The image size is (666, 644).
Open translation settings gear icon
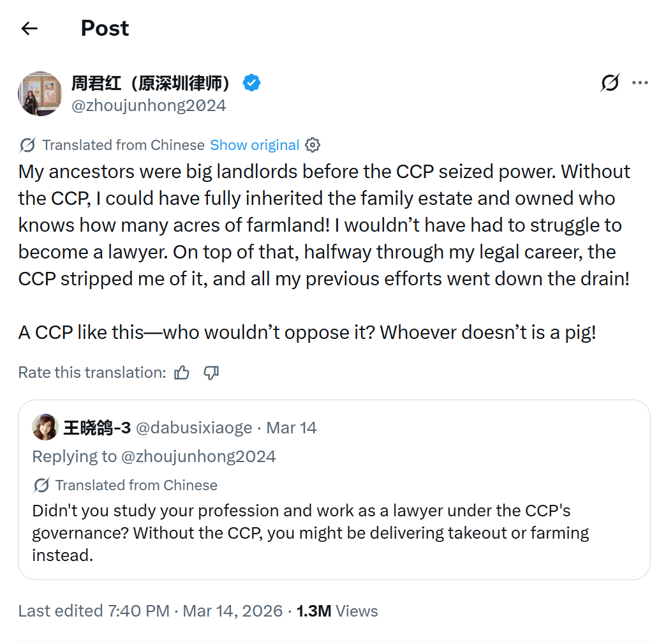tap(313, 145)
